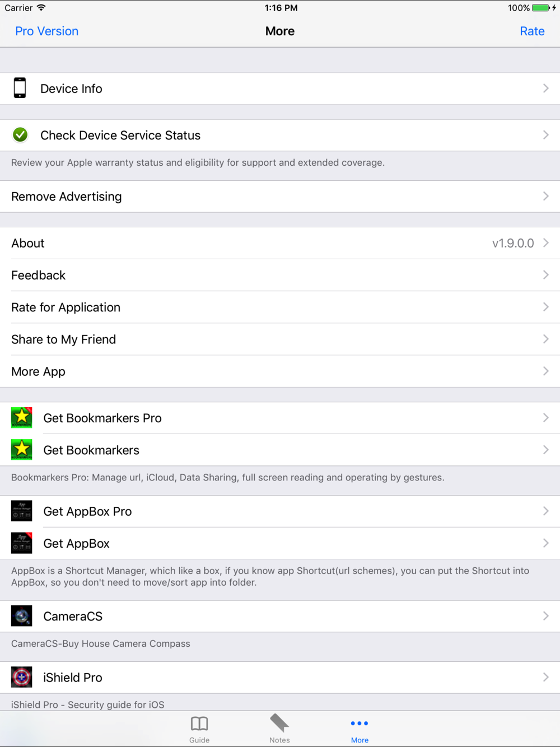
Task: Tap the Rate button in navigation bar
Action: click(x=532, y=31)
